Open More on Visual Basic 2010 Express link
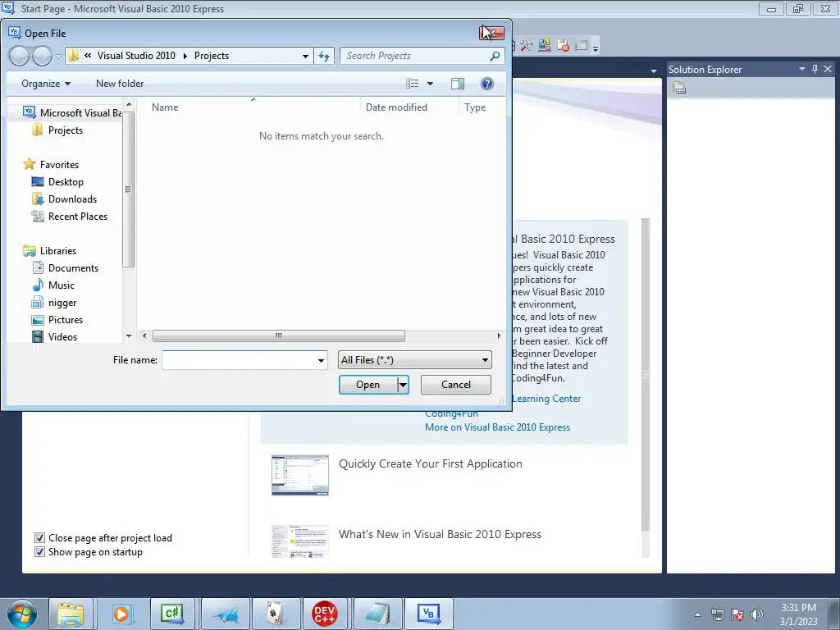840x630 pixels. tap(498, 427)
